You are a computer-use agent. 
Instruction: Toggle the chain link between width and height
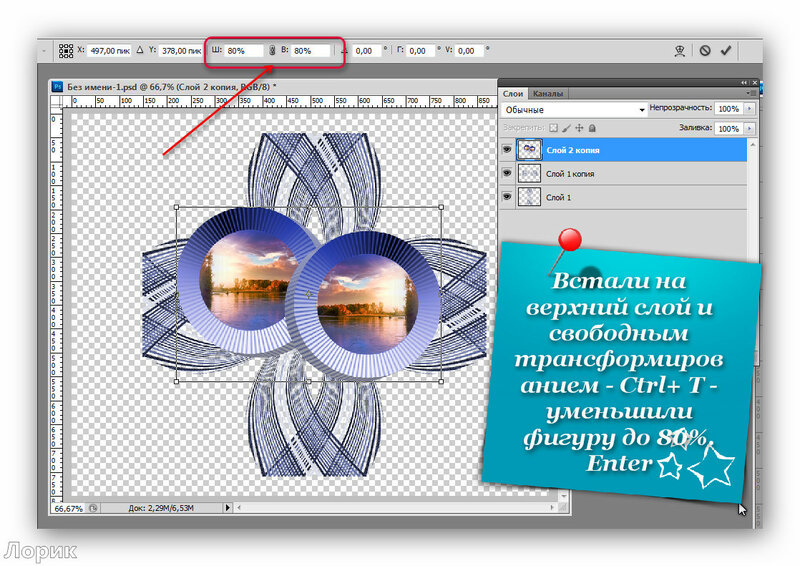(x=272, y=50)
